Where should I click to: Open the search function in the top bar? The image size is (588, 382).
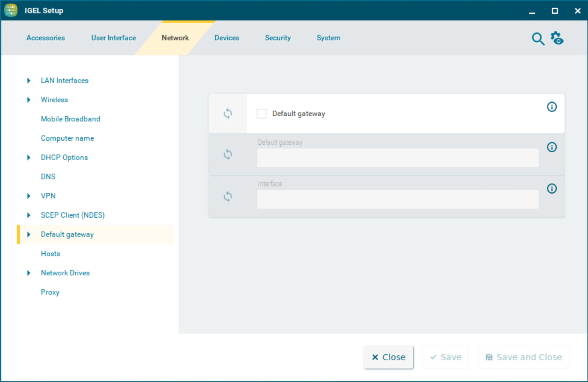click(538, 39)
